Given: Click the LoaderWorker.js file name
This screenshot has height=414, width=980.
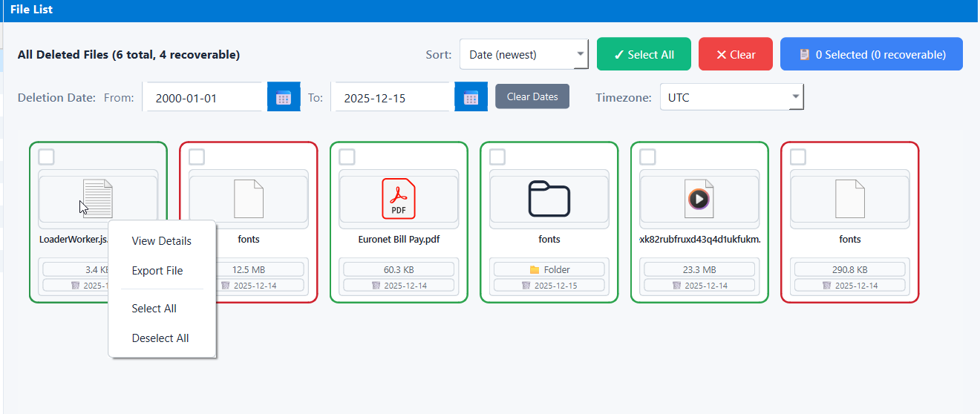Looking at the screenshot, I should (74, 240).
